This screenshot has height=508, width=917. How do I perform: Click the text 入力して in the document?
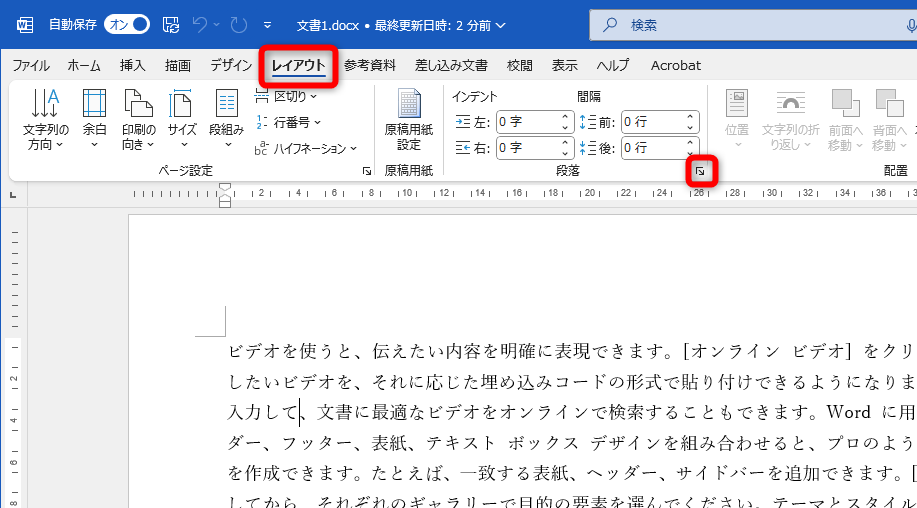(x=263, y=412)
